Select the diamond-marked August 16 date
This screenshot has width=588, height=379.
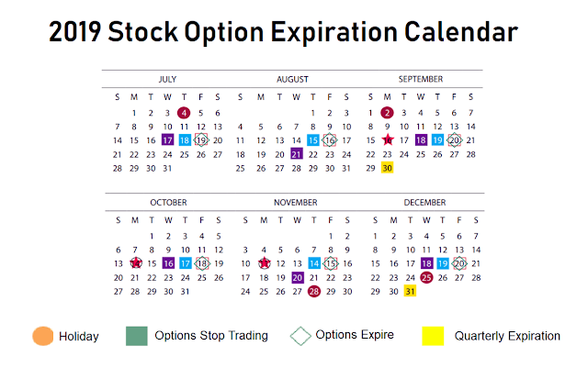[330, 140]
